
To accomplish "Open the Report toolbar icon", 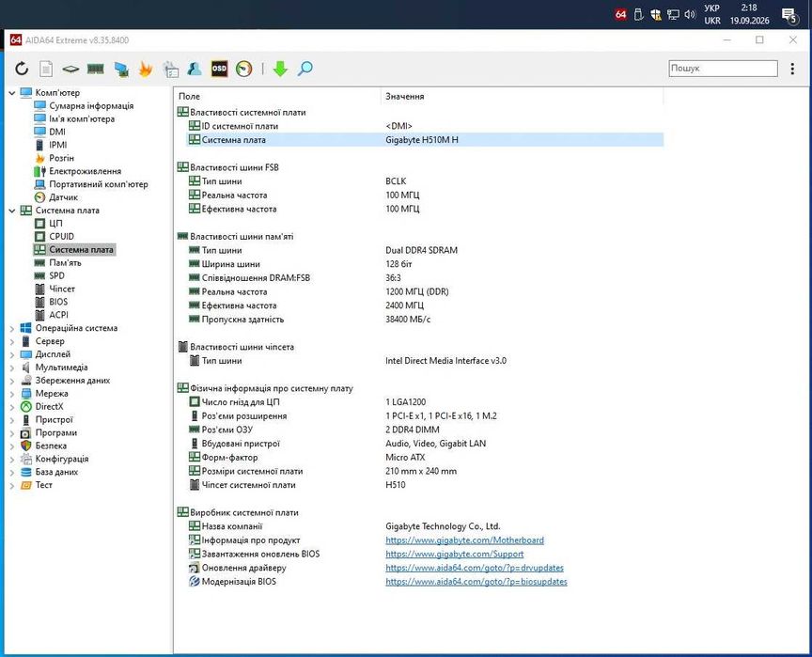I will (46, 69).
